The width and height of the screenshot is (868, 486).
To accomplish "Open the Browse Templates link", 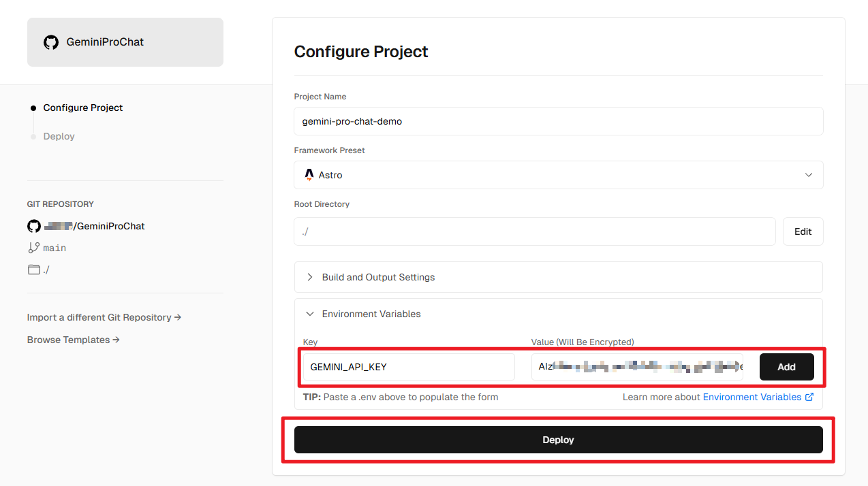I will click(x=74, y=340).
